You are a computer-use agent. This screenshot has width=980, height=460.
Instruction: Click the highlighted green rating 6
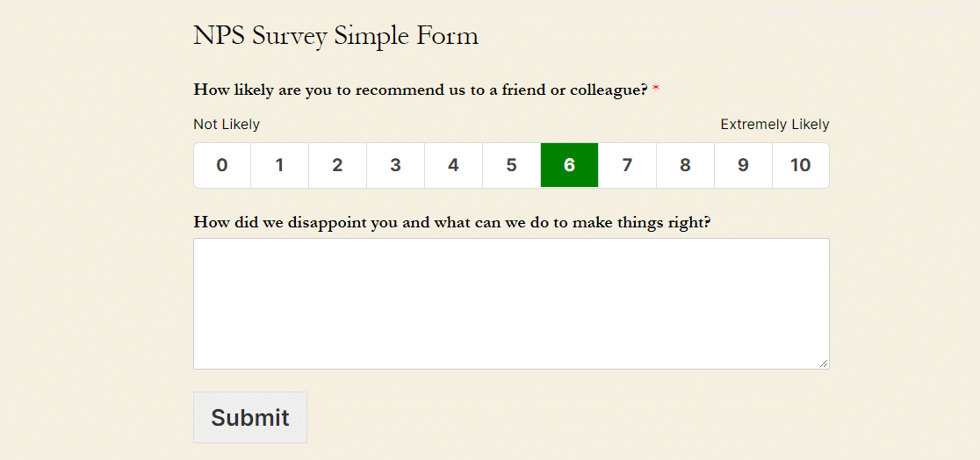coord(569,165)
